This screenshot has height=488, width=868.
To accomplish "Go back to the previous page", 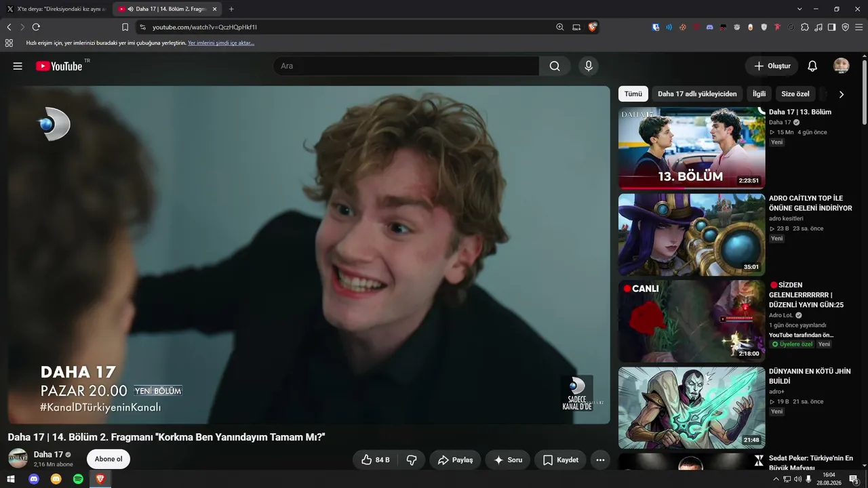I will click(9, 27).
